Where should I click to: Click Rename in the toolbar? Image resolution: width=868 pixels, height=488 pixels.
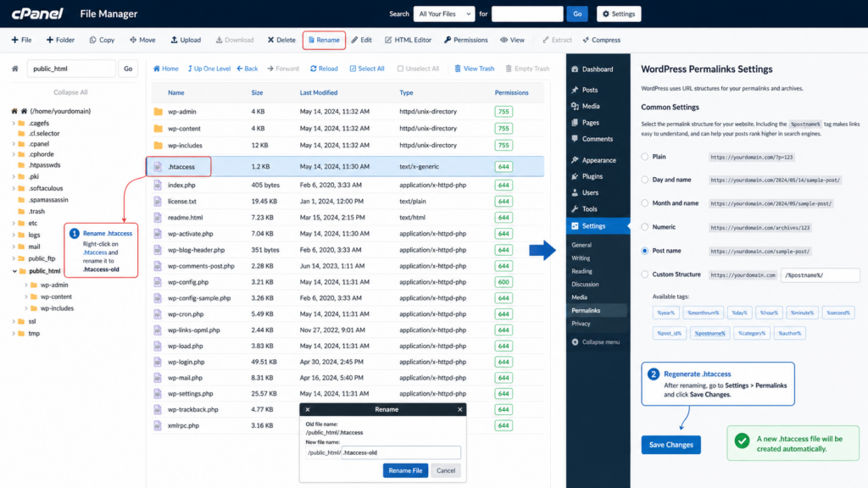click(x=324, y=40)
